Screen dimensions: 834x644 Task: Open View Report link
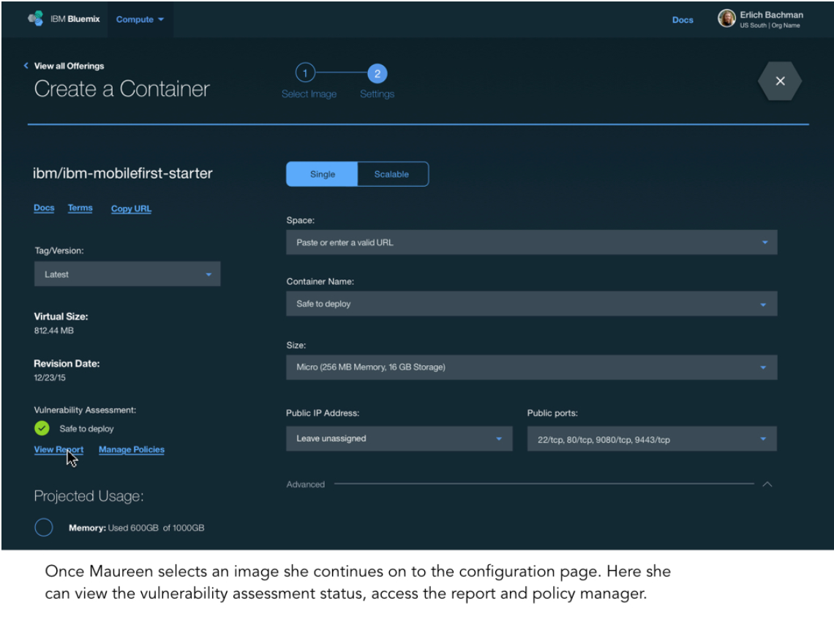[59, 449]
